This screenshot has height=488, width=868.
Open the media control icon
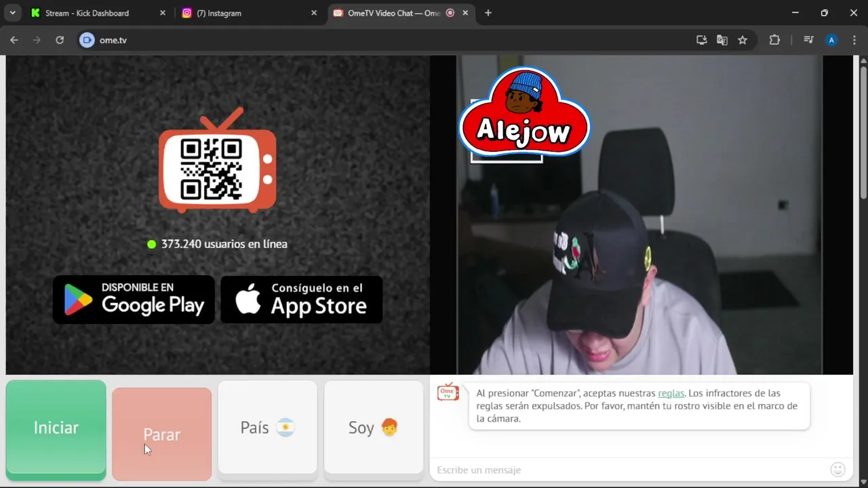click(808, 40)
